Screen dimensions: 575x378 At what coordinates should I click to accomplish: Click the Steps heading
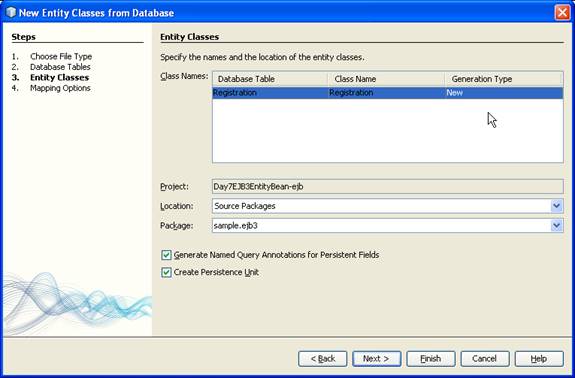(x=23, y=37)
